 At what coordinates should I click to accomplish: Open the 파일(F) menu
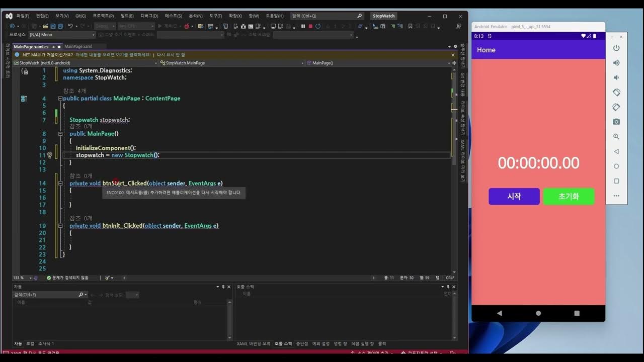(x=23, y=16)
